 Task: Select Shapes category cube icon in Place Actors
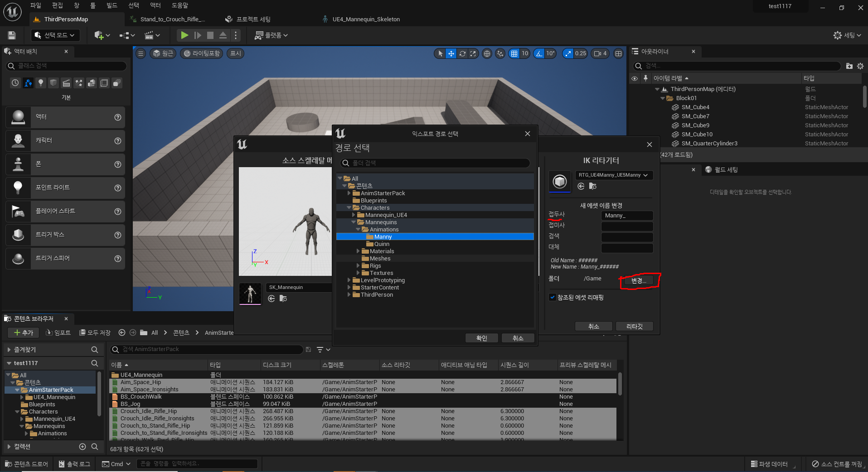tap(53, 83)
